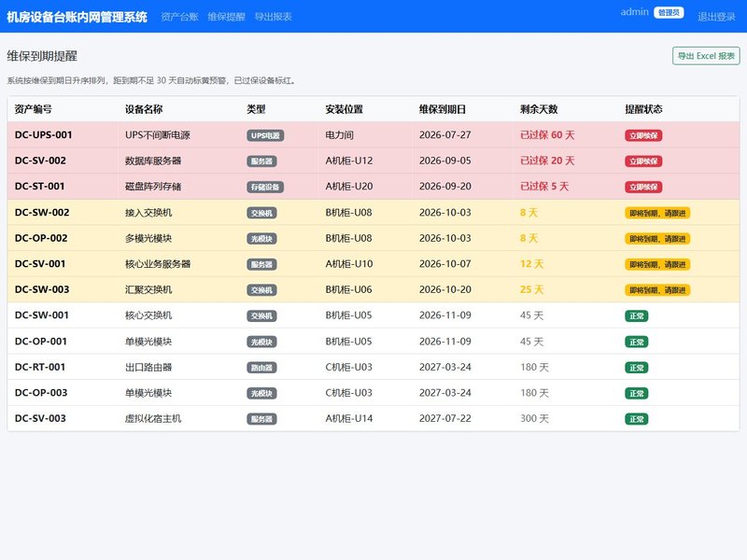
Task: Click 正常 status badge for DC-SW-001
Action: pyautogui.click(x=637, y=315)
